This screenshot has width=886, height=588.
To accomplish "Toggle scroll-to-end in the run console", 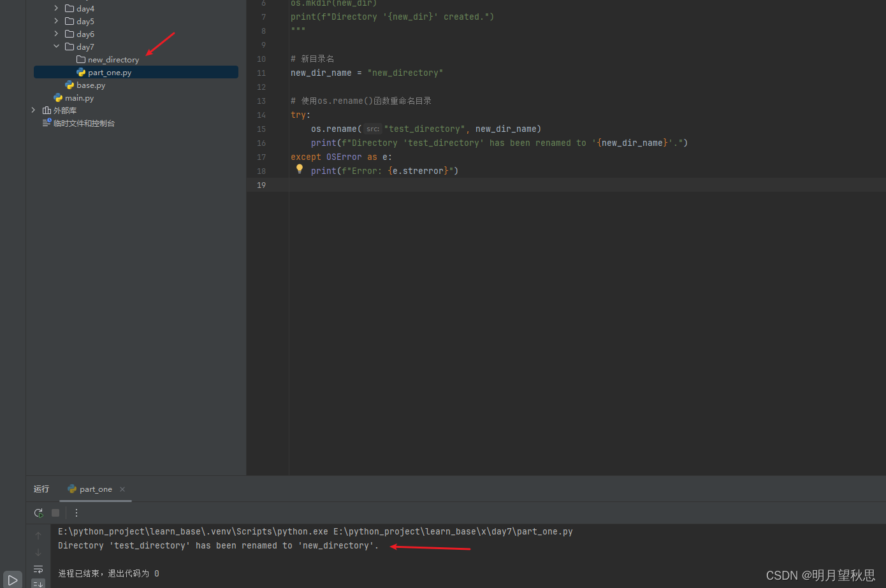I will (38, 584).
